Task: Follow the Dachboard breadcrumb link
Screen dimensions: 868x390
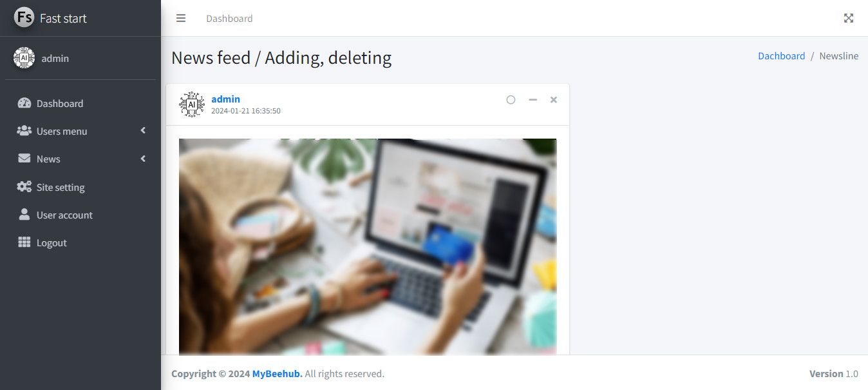Action: point(782,56)
